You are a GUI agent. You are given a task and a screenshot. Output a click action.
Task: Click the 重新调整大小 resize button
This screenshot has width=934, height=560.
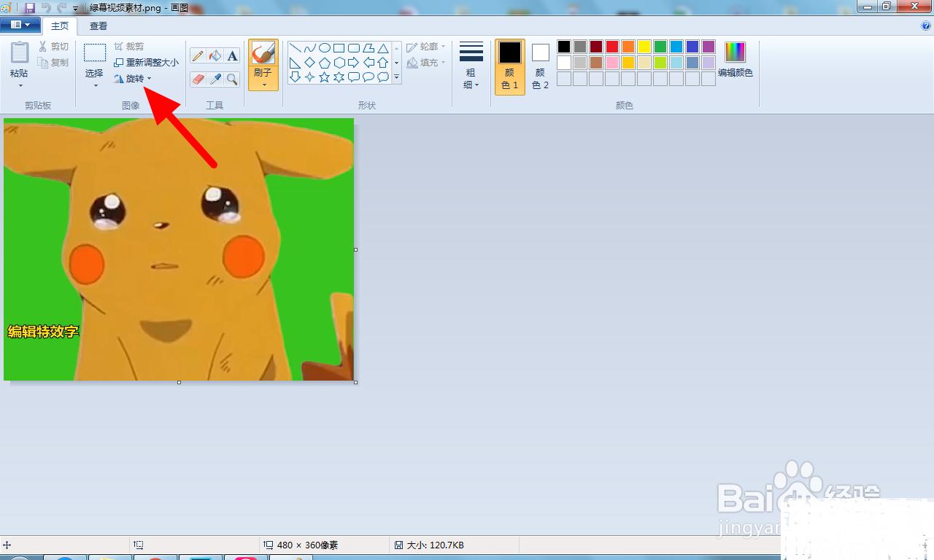point(147,63)
